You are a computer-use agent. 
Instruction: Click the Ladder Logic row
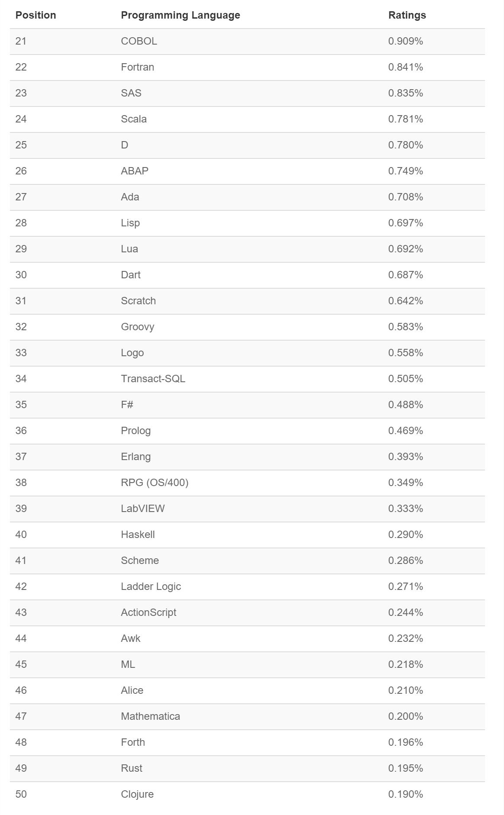tap(247, 586)
